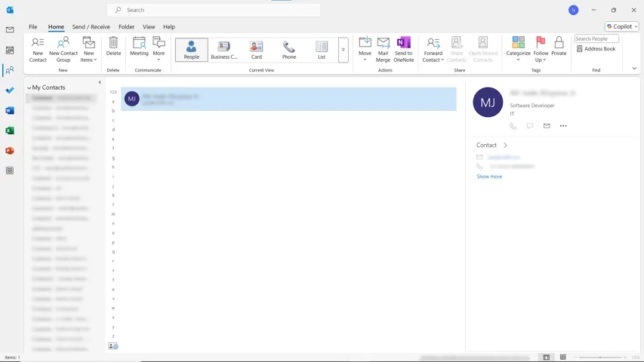The image size is (644, 362).
Task: Click the top Search box
Action: pos(214,10)
